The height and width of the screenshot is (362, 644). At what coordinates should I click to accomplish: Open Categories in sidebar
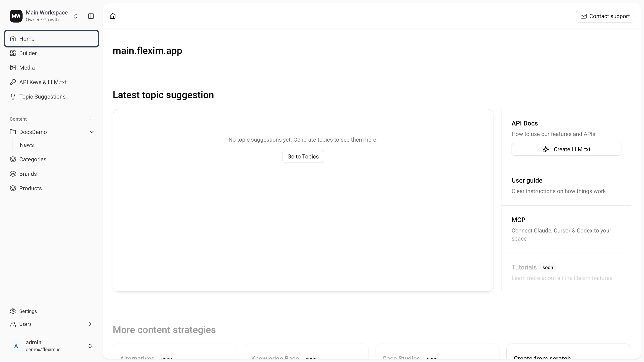pyautogui.click(x=52, y=159)
